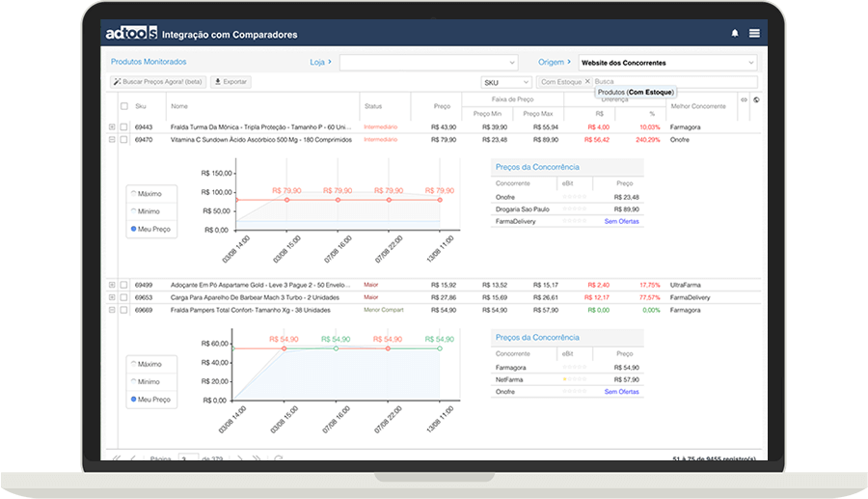The width and height of the screenshot is (868, 499).
Task: Check the box for SKU 69443
Action: point(124,126)
